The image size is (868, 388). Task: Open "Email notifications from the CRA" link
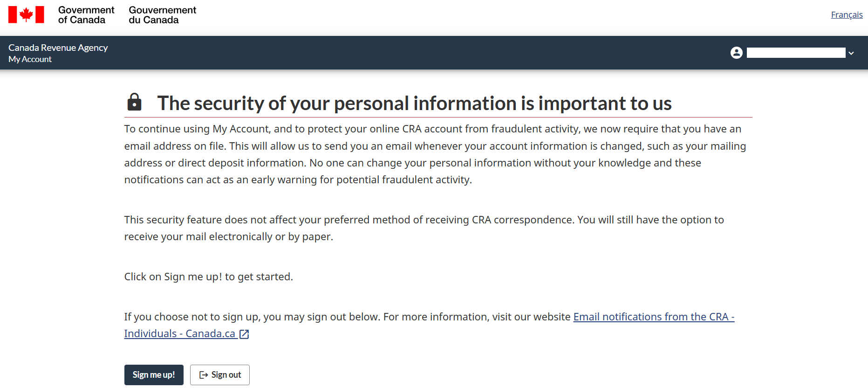653,317
